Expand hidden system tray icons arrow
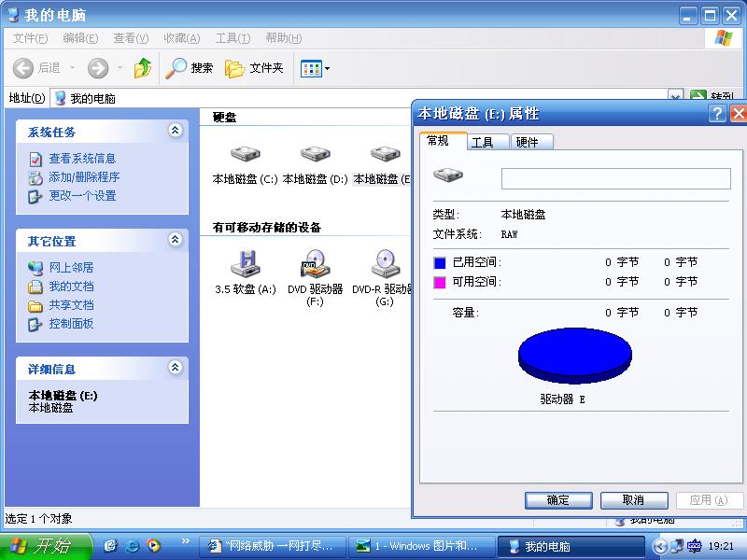This screenshot has width=747, height=560. [x=659, y=546]
